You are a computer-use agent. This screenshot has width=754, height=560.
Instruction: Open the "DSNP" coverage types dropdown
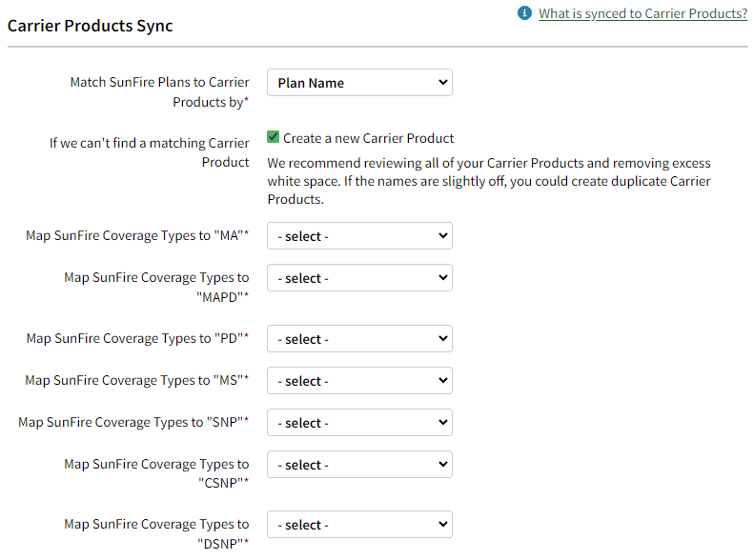click(359, 525)
